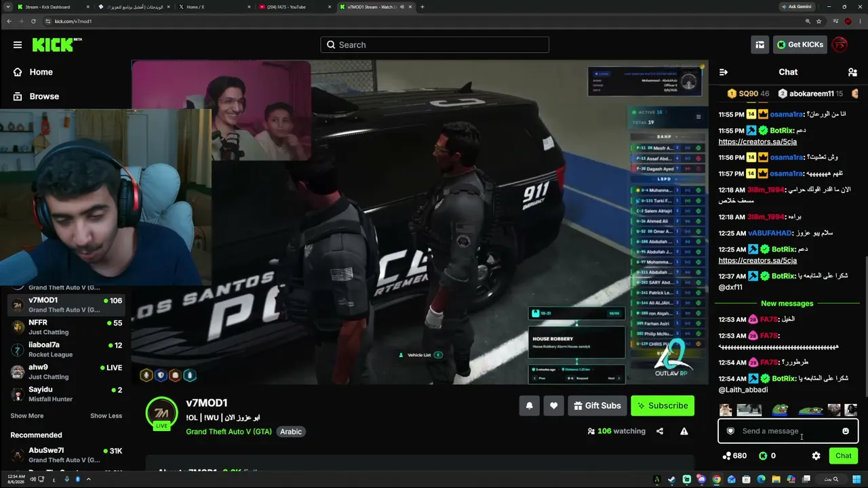The width and height of the screenshot is (868, 488).
Task: Open the chat emote picker
Action: (x=846, y=431)
